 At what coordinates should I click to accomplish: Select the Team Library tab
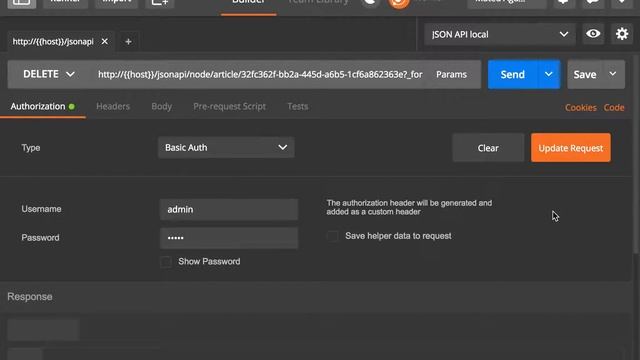tap(318, 3)
